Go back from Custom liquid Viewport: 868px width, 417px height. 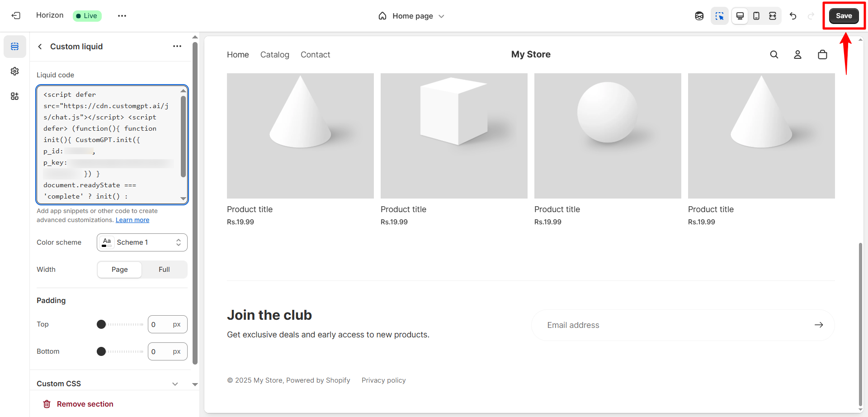(x=40, y=47)
